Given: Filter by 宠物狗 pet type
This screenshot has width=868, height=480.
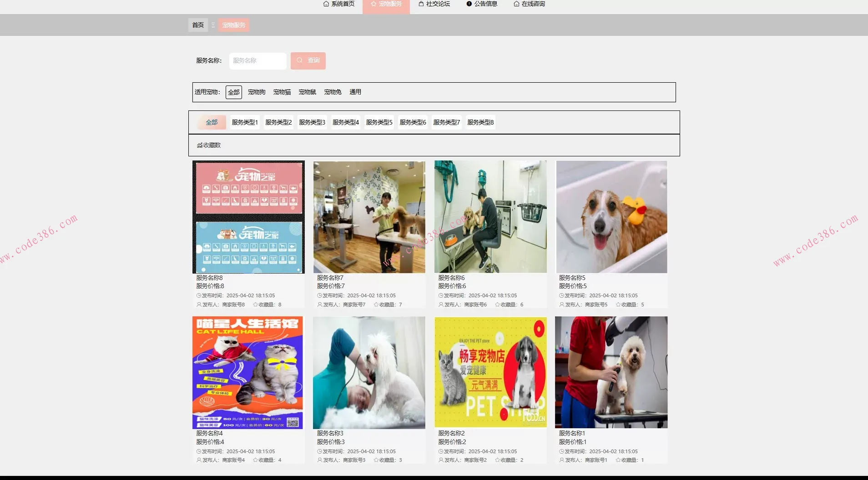Looking at the screenshot, I should (257, 92).
